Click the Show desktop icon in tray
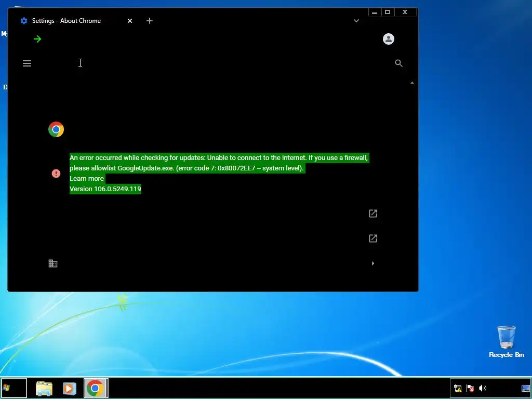Image resolution: width=532 pixels, height=399 pixels. click(x=525, y=388)
